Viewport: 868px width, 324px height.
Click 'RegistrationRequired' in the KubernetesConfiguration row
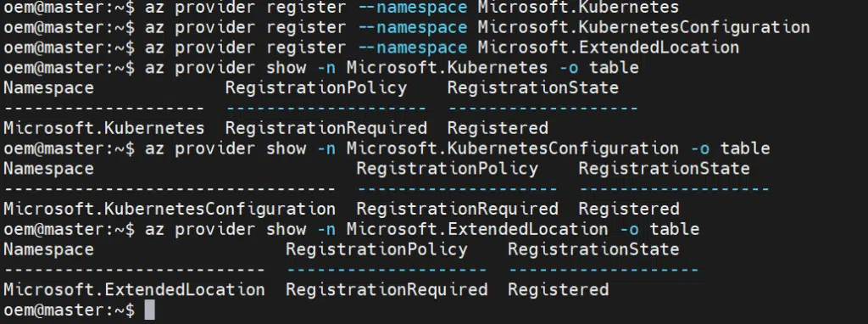(x=457, y=209)
